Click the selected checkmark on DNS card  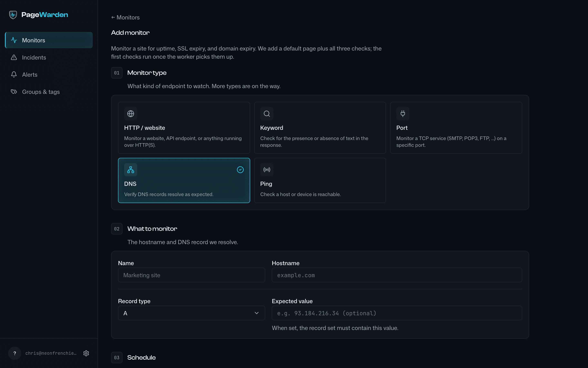tap(240, 170)
